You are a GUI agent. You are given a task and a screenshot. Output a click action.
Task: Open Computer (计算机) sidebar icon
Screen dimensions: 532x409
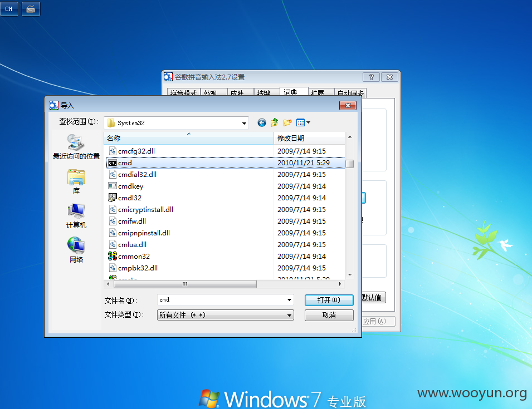[x=76, y=211]
